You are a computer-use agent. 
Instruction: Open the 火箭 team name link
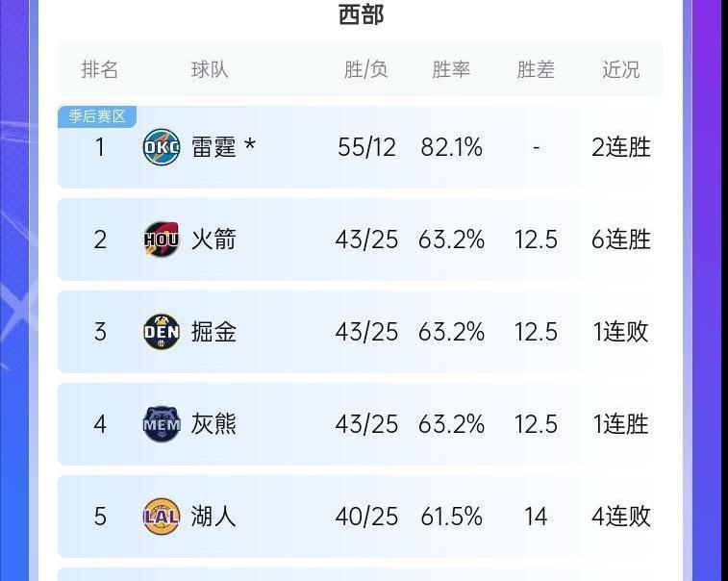pos(213,240)
